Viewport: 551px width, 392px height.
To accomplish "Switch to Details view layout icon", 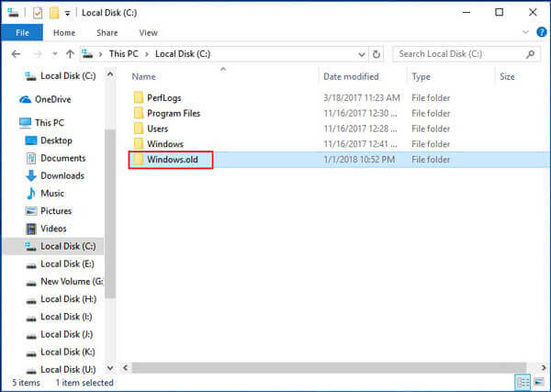I will point(523,382).
